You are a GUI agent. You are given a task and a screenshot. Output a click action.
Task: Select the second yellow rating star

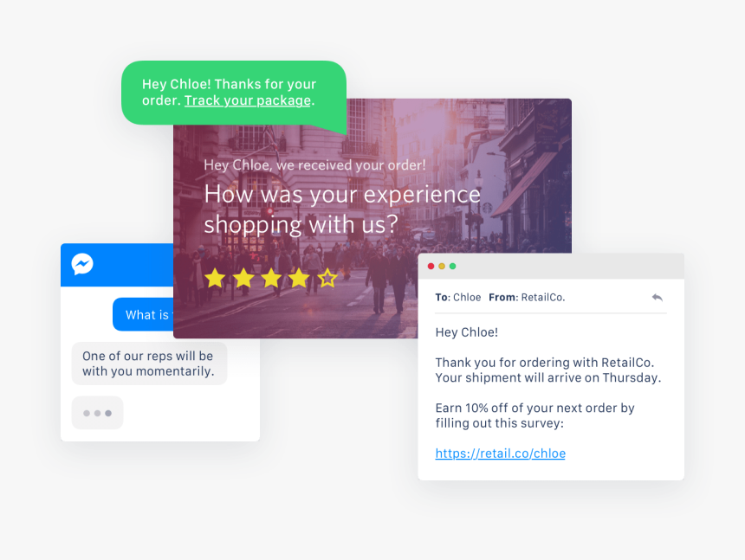243,278
